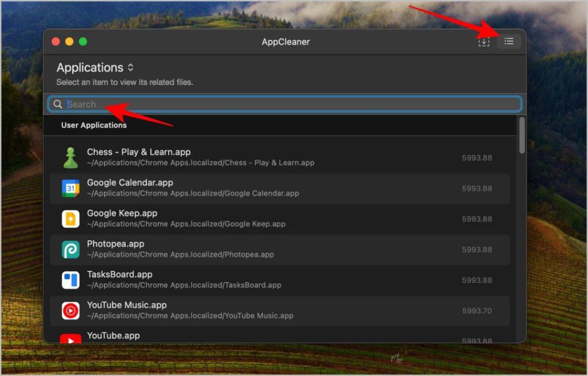Click the drop-zone download arrow icon
Viewport: 588px width, 376px height.
[x=483, y=42]
